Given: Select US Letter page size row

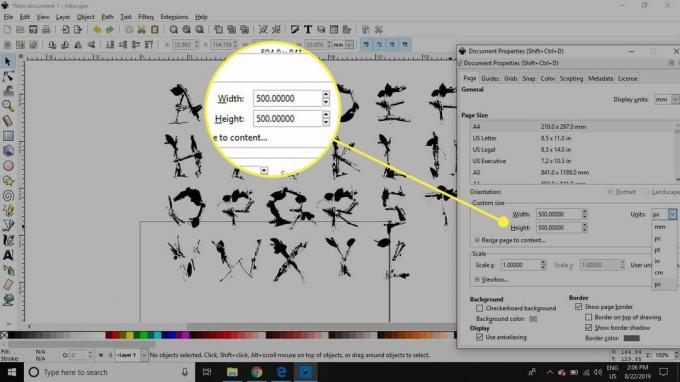Looking at the screenshot, I should pos(572,138).
